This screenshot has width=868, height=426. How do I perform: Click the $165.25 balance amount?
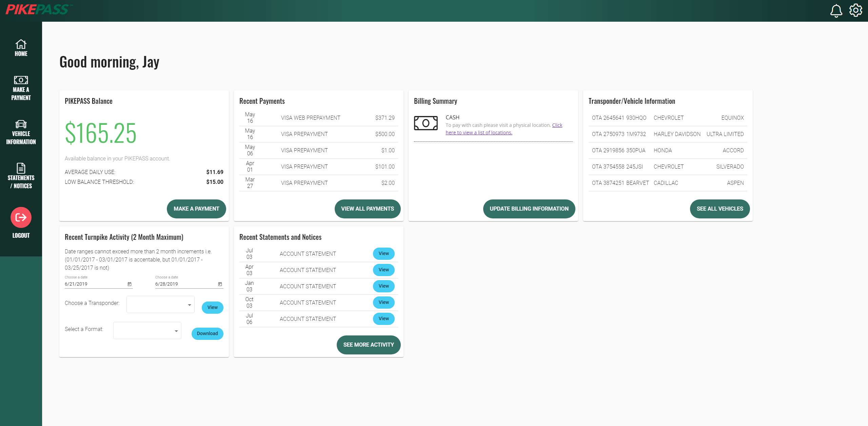[x=101, y=133]
